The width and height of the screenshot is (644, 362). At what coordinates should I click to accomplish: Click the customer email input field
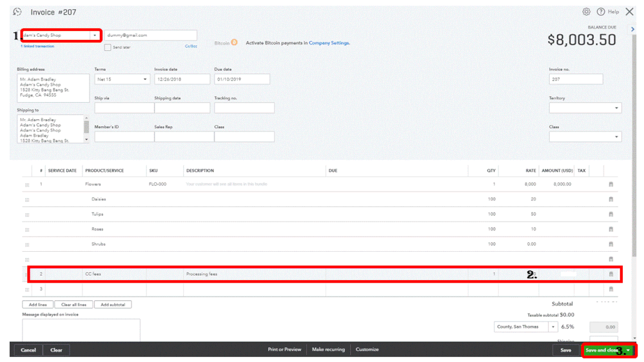point(151,35)
